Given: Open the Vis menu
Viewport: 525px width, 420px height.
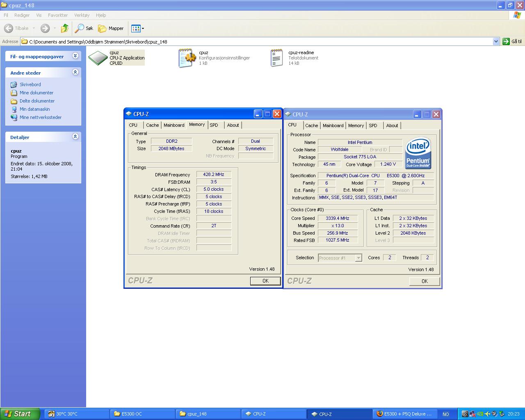Looking at the screenshot, I should 39,15.
